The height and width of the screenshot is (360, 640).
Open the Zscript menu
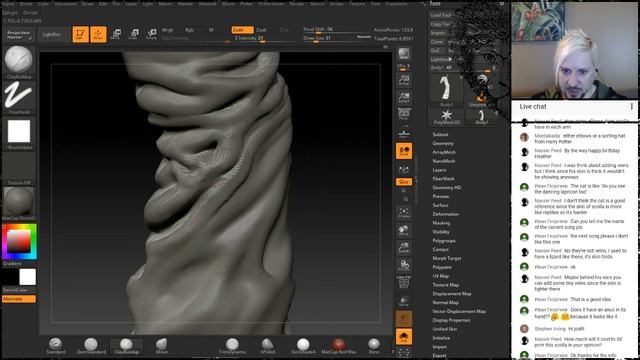point(30,13)
